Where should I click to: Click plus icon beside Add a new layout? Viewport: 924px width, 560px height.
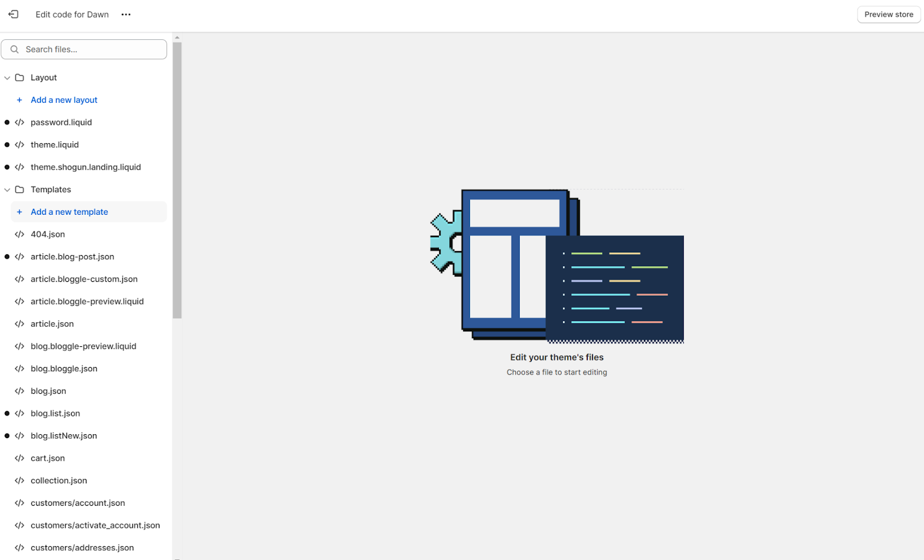19,100
